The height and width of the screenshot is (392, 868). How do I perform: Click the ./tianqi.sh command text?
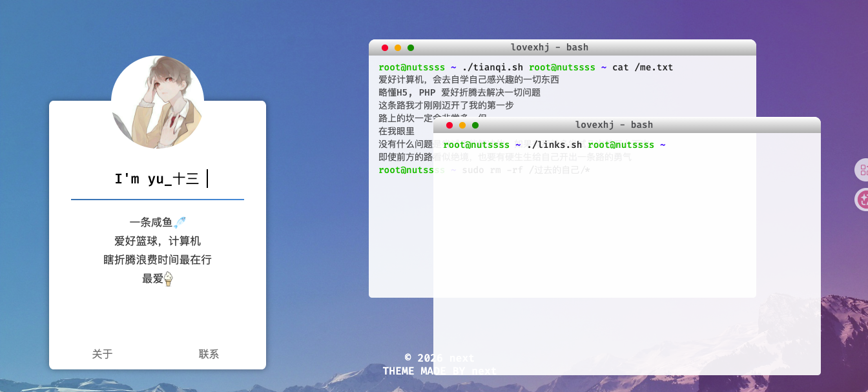(493, 67)
